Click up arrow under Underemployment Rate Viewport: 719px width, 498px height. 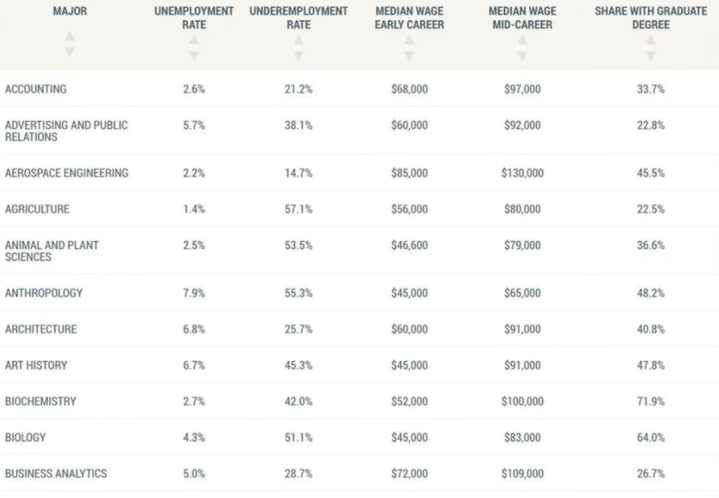[x=297, y=41]
